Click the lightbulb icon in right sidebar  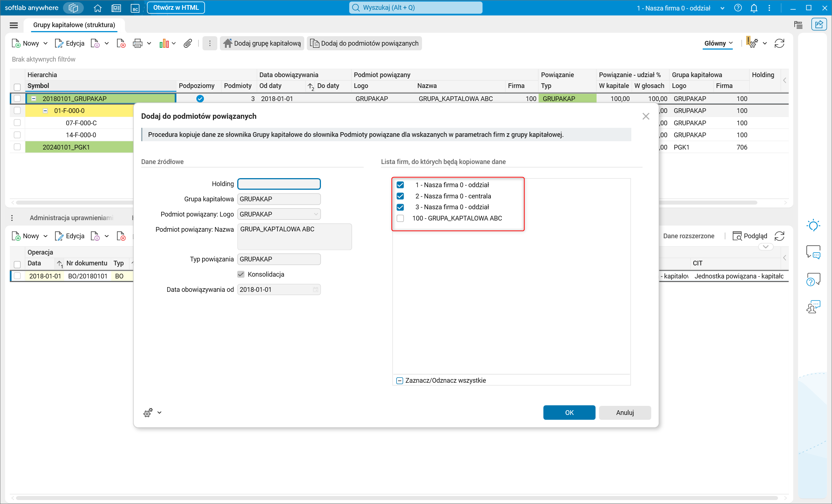(813, 225)
